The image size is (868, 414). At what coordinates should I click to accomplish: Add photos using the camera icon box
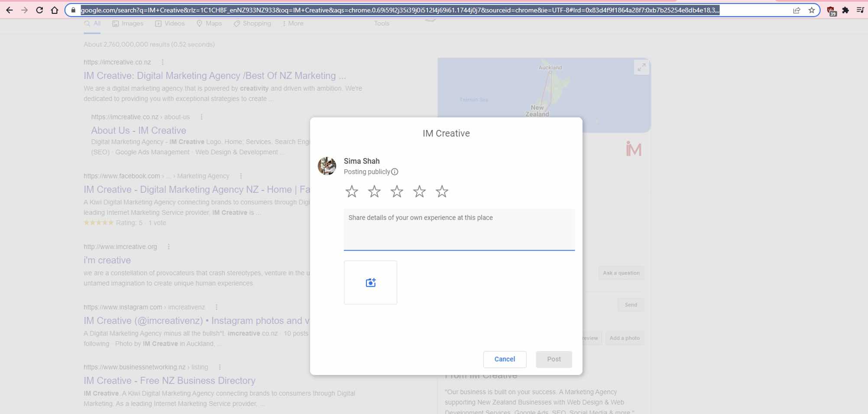pyautogui.click(x=370, y=282)
